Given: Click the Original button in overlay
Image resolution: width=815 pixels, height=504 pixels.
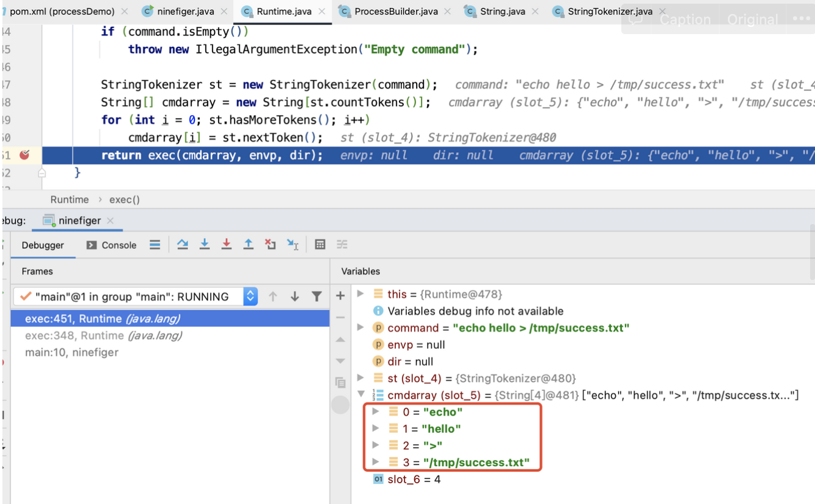Looking at the screenshot, I should point(752,19).
